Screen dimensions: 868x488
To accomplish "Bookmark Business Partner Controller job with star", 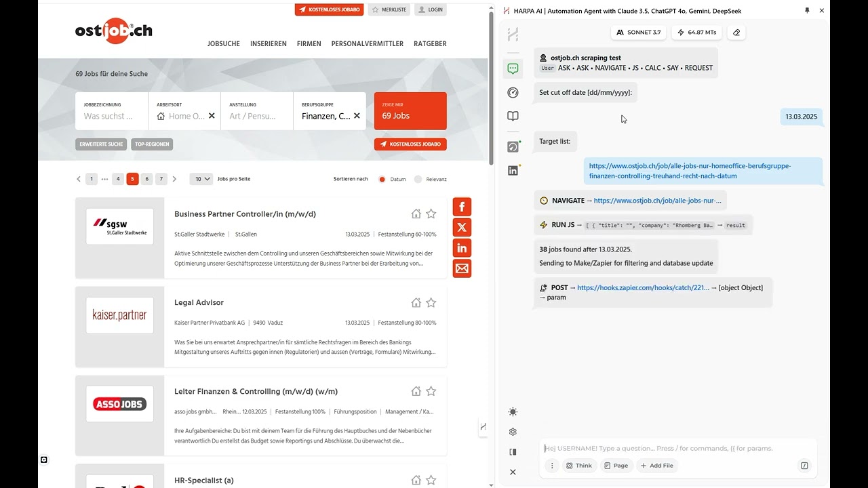I will point(431,213).
